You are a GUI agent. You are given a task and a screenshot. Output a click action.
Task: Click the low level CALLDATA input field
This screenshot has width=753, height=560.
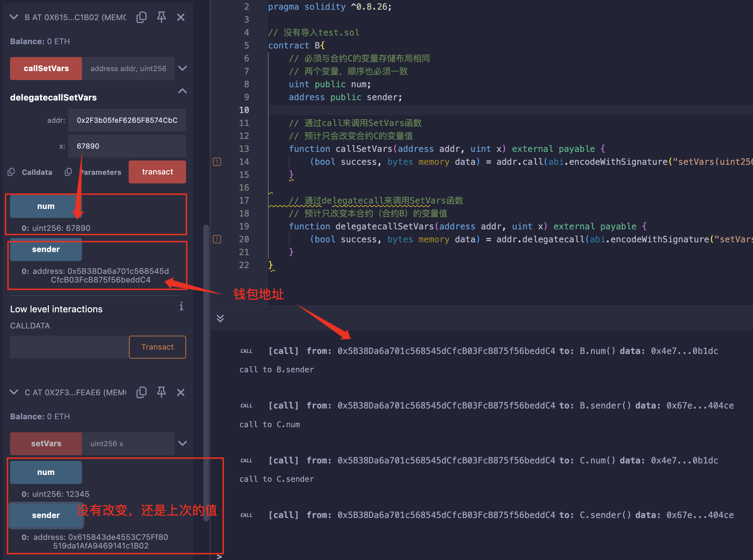69,347
